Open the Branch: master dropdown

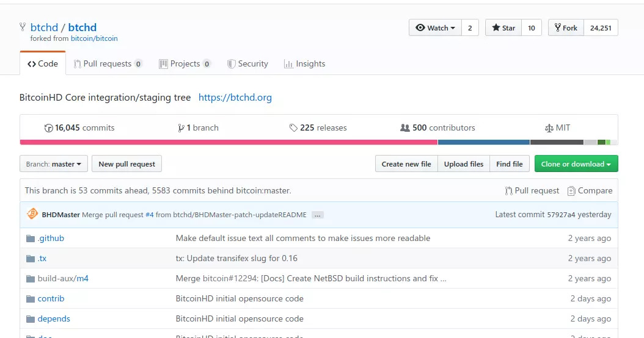(x=53, y=164)
